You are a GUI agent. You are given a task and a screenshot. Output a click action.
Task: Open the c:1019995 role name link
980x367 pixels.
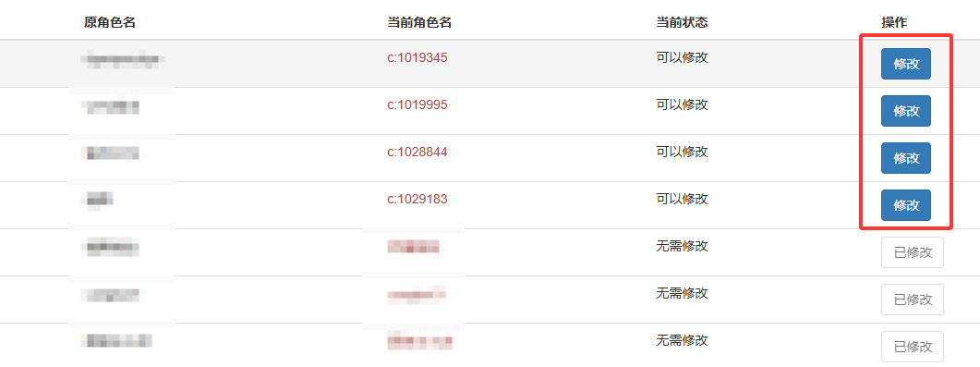(x=417, y=104)
